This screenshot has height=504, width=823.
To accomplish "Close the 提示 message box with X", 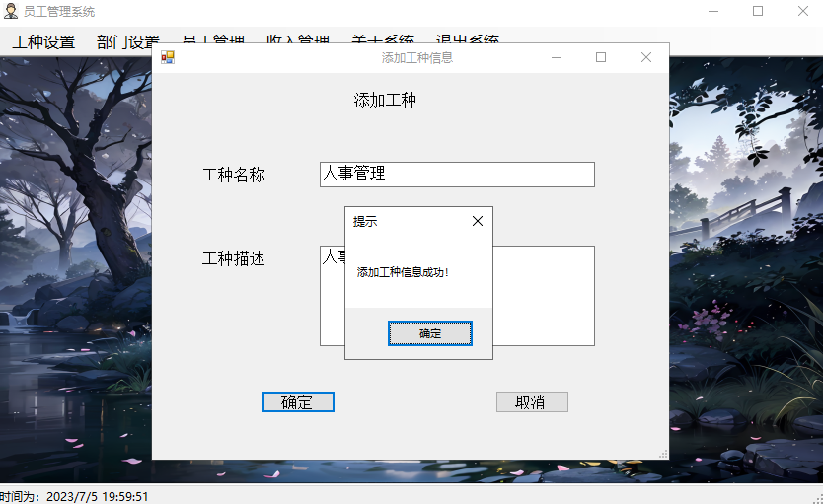I will tap(478, 221).
